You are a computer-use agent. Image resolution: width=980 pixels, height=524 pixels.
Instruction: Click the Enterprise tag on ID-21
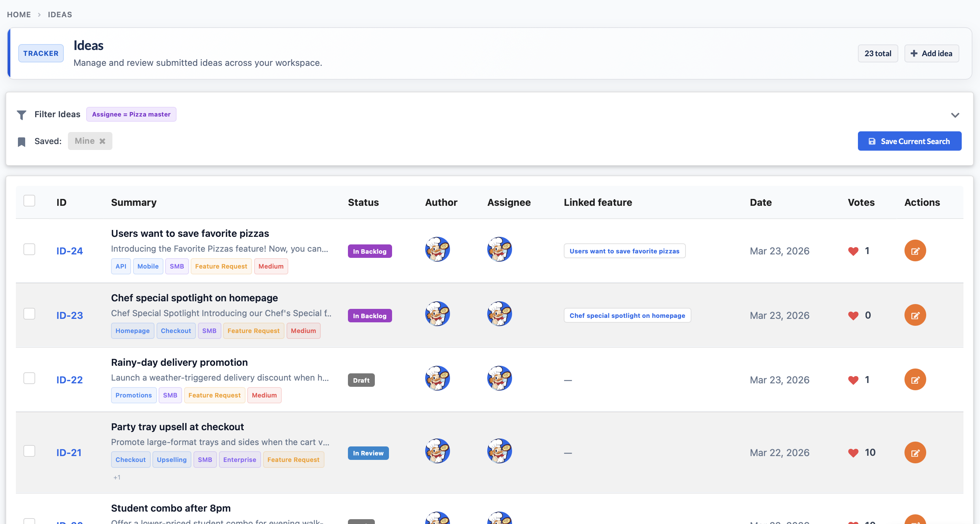240,460
